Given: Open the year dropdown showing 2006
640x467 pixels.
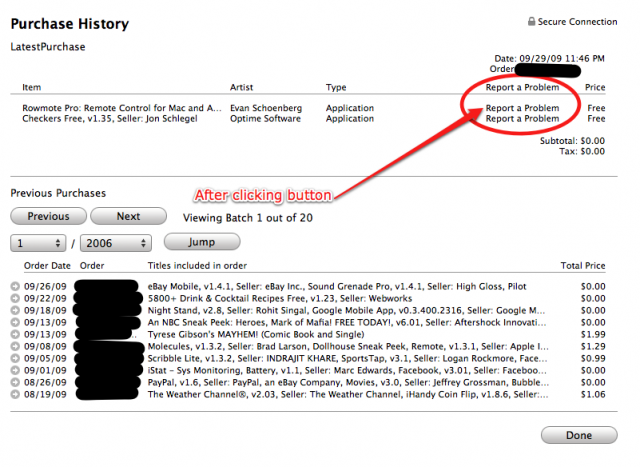Looking at the screenshot, I should point(116,243).
